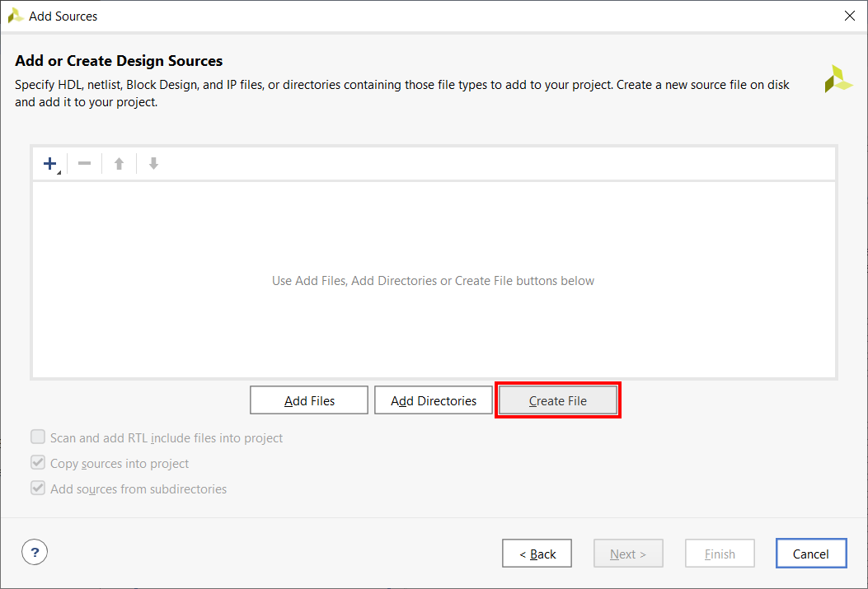Open the question mark help button
Image resolution: width=868 pixels, height=589 pixels.
point(35,552)
